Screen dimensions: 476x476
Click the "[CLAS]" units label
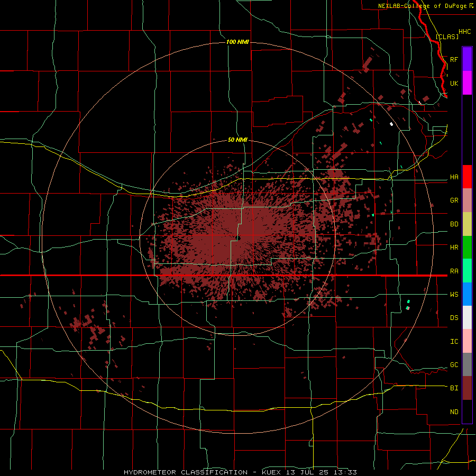pos(447,37)
